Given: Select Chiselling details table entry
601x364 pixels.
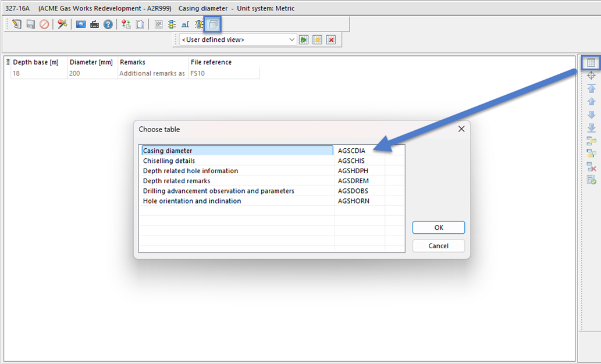Looking at the screenshot, I should 169,161.
